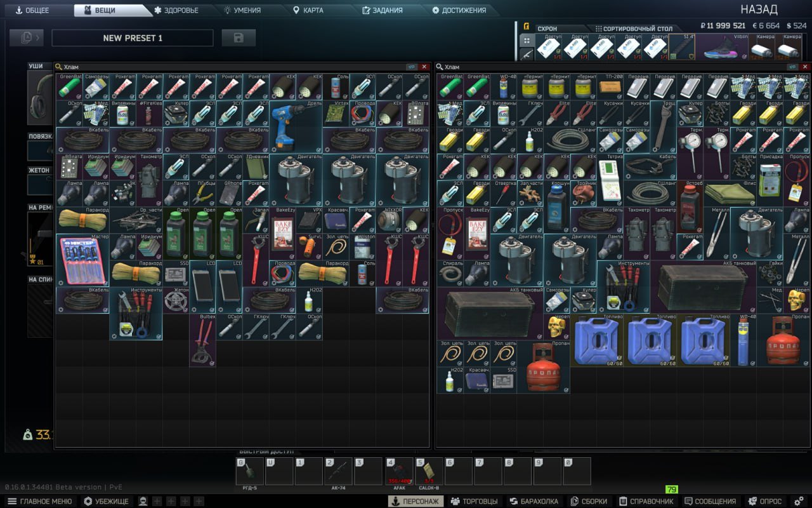
Task: Open the БАРАХОЛКА flea market
Action: (534, 501)
